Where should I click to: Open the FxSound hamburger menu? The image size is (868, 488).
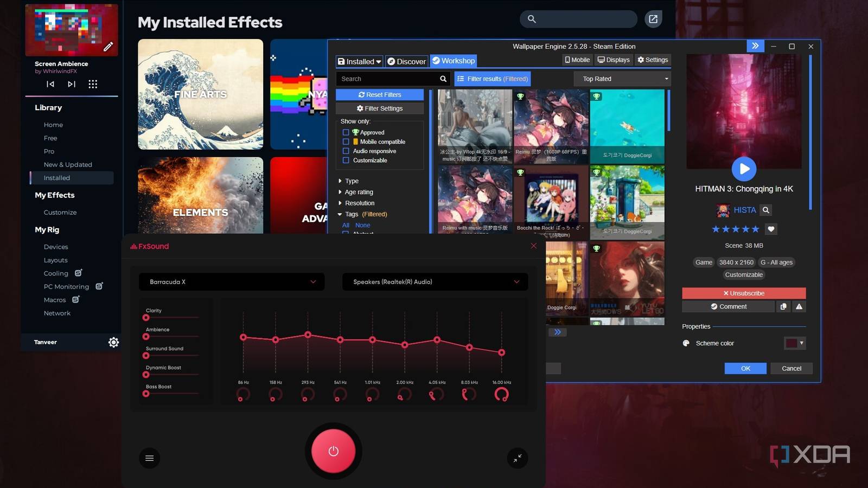150,458
